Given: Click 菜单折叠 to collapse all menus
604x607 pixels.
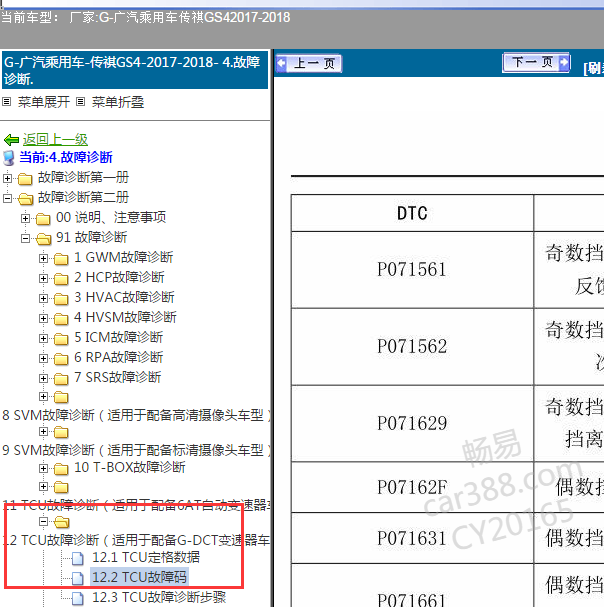Looking at the screenshot, I should [x=118, y=102].
